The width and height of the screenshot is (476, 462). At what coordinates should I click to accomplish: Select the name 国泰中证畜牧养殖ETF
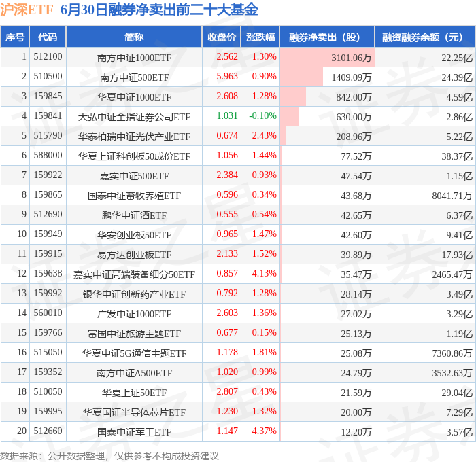pos(134,196)
